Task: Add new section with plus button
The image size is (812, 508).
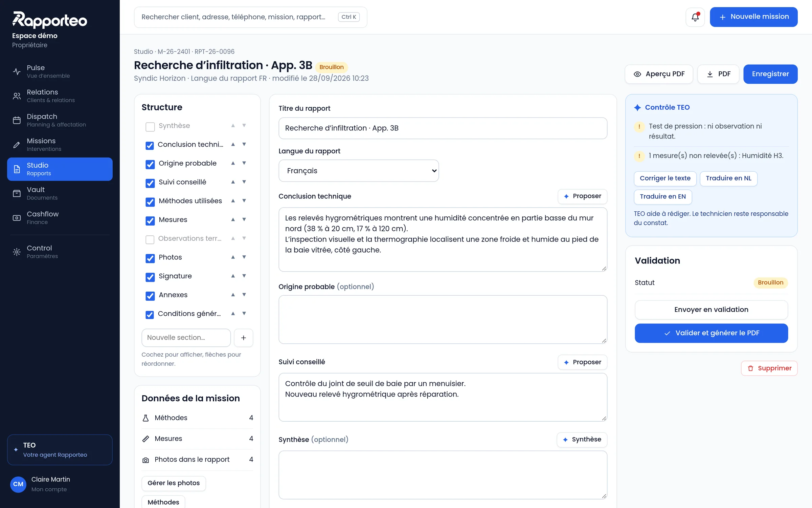Action: click(244, 338)
